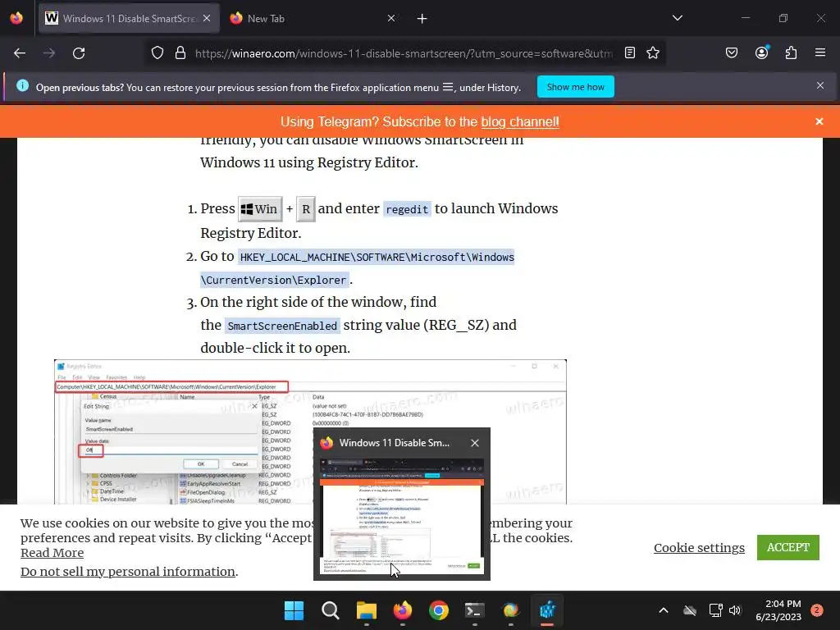List all tabs dropdown arrow

[678, 18]
